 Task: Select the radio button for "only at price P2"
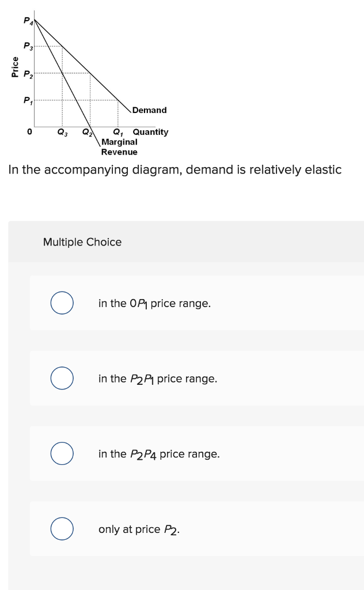(62, 529)
